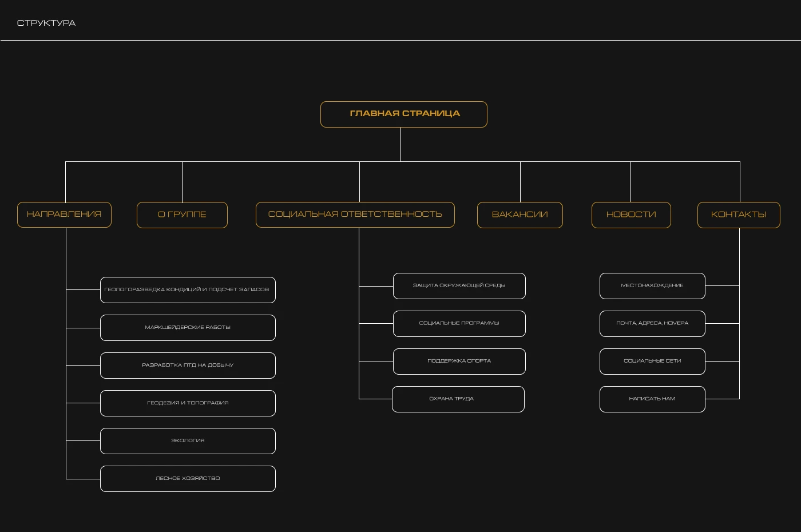
Task: Click the МАРКШЕЙДЕРСКИЕ РАБОТЫ box
Action: [188, 328]
